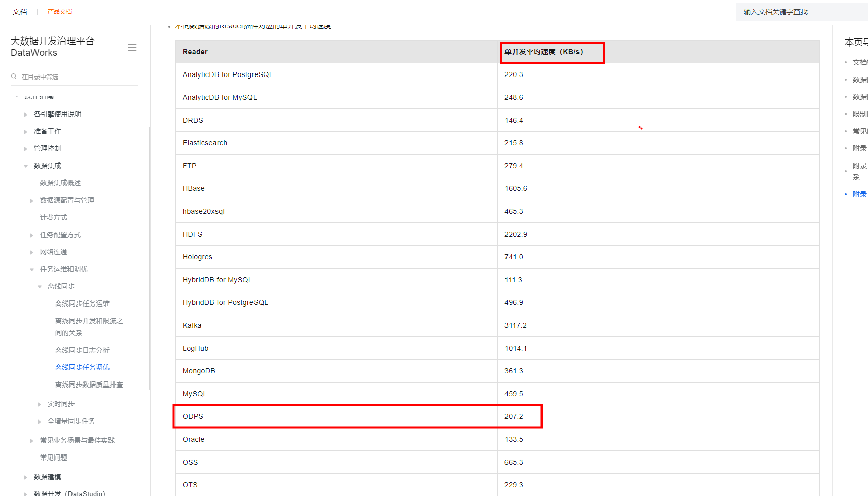Collapse the 数据集成 arrow

click(x=26, y=166)
